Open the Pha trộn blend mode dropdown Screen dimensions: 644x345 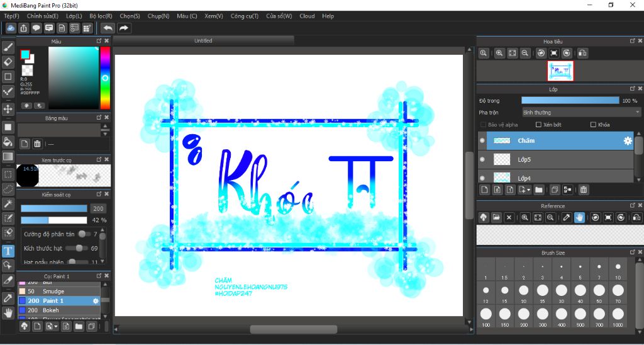pos(581,112)
